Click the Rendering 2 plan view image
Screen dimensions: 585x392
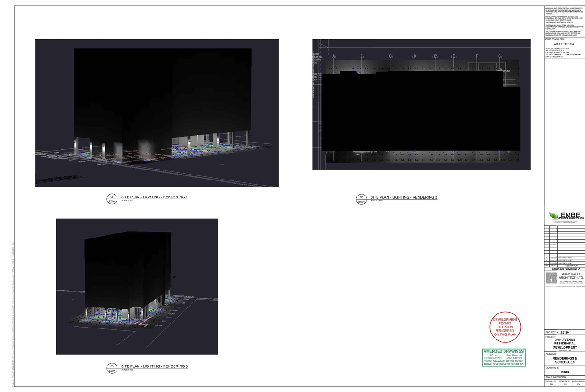[x=421, y=105]
